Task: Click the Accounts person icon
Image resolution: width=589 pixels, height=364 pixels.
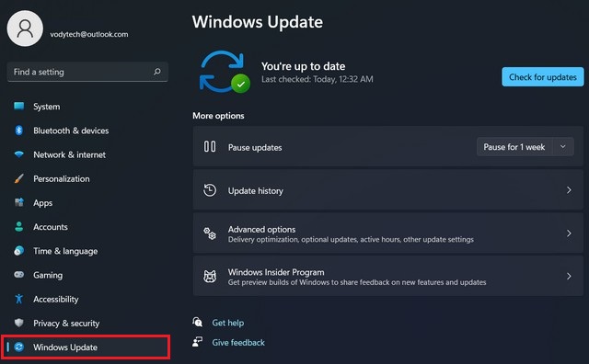Action: pos(18,227)
